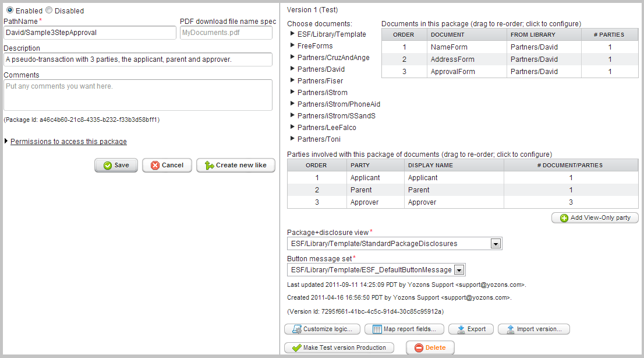Screen dimensions: 644x358
Task: Click the ApprovalForm document row
Action: pos(452,72)
